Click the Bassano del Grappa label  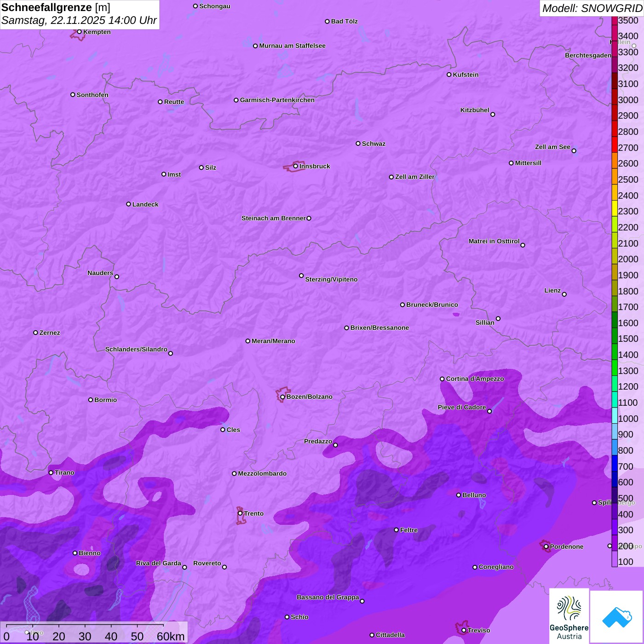pyautogui.click(x=328, y=597)
